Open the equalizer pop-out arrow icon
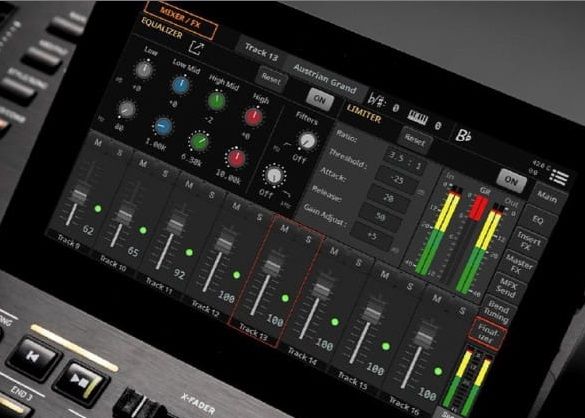This screenshot has height=418, width=585. pyautogui.click(x=196, y=47)
